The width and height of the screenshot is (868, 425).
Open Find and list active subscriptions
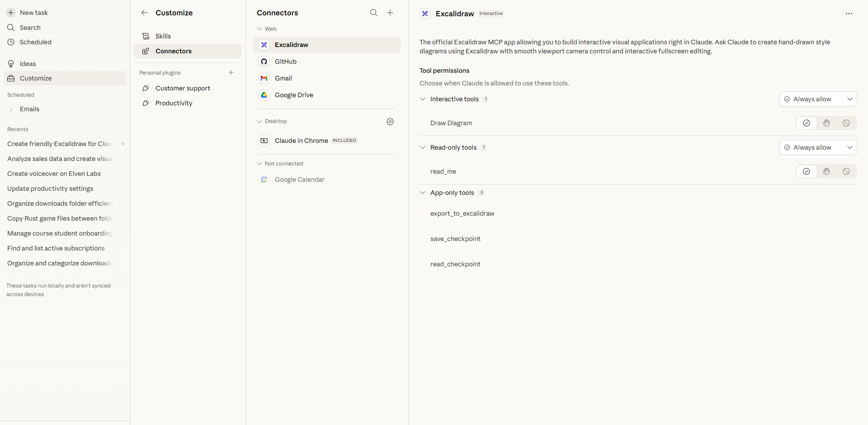(56, 248)
